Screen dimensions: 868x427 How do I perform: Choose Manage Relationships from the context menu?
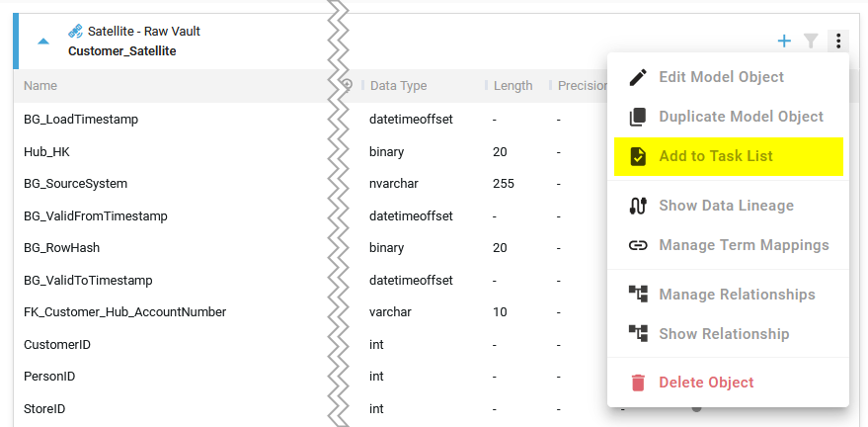click(x=737, y=295)
